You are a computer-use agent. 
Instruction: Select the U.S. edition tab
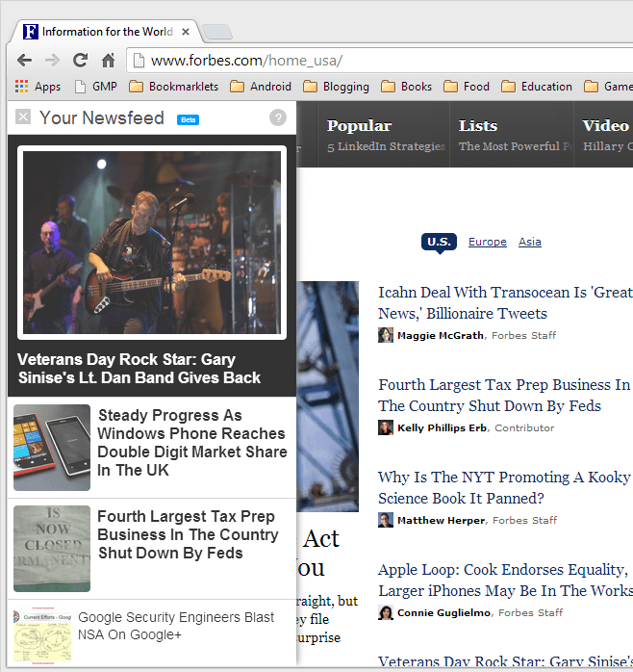pos(439,242)
